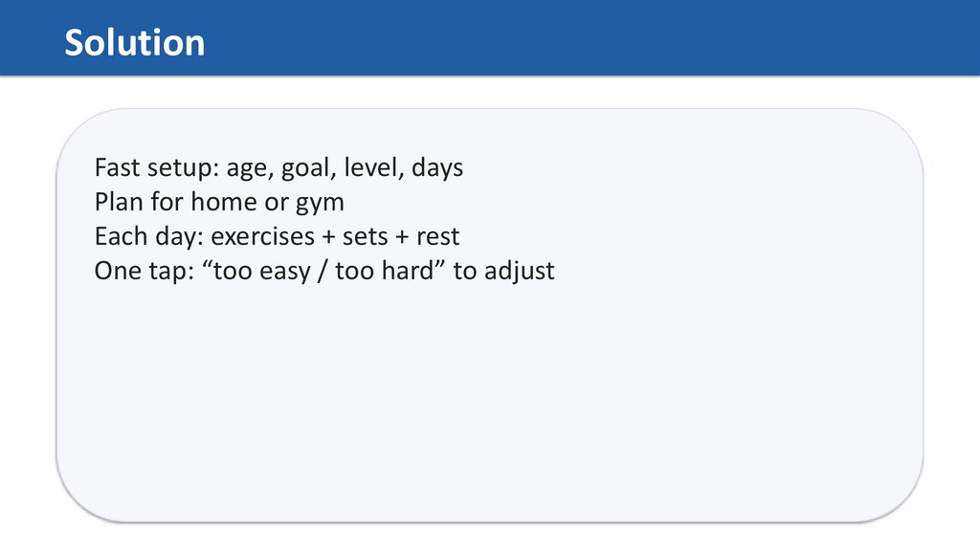Click the word "exercises" in third line
Image resolution: width=980 pixels, height=549 pixels.
(262, 236)
